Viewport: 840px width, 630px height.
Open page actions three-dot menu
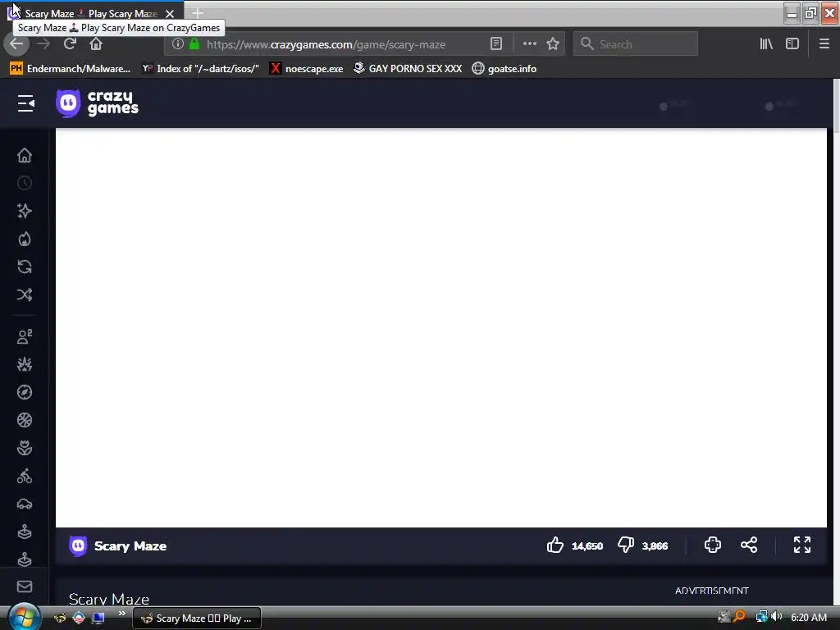(530, 44)
